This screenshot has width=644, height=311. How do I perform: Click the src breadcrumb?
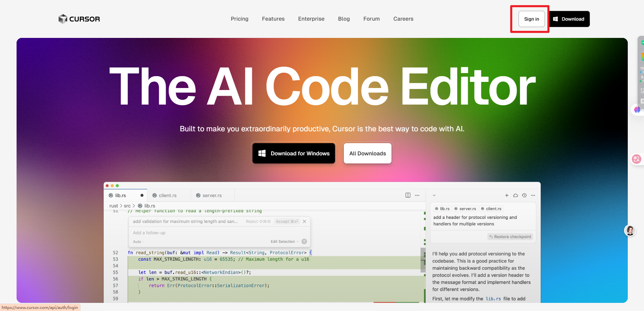pos(127,206)
